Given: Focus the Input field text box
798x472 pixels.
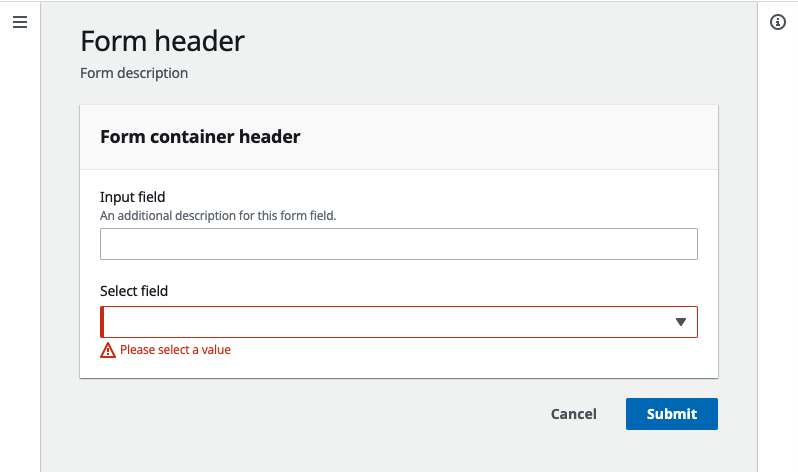Looking at the screenshot, I should click(x=399, y=244).
